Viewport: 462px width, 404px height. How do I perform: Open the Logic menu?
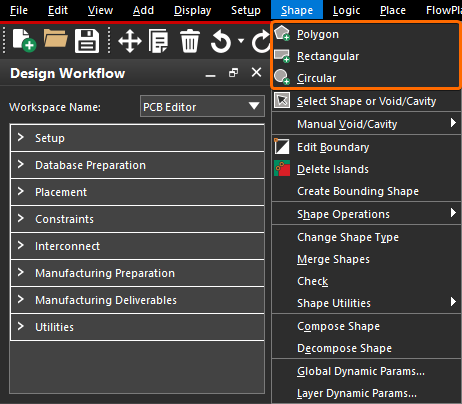tap(346, 10)
